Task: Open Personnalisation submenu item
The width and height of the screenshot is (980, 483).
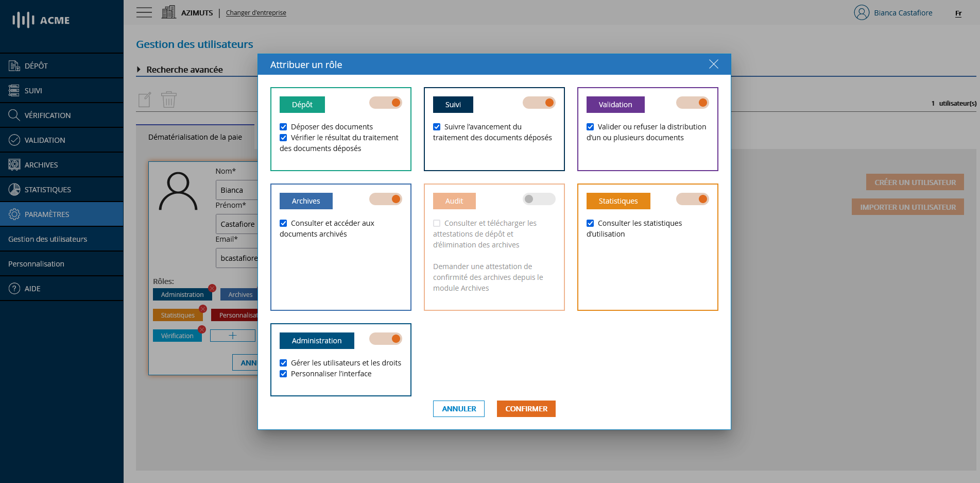Action: [36, 263]
